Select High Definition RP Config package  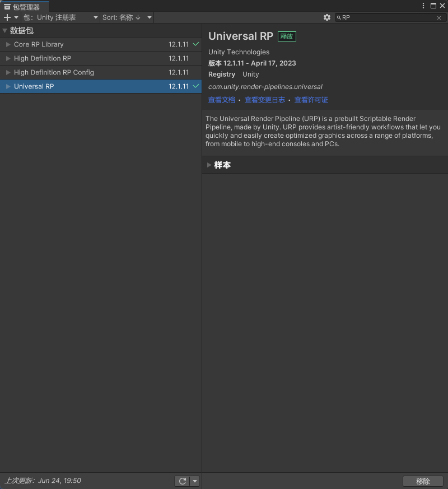101,72
